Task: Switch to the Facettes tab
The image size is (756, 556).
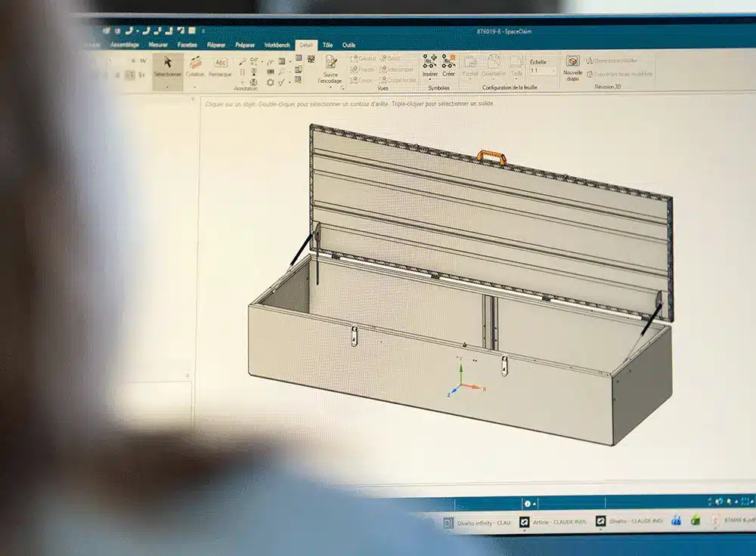Action: 187,45
